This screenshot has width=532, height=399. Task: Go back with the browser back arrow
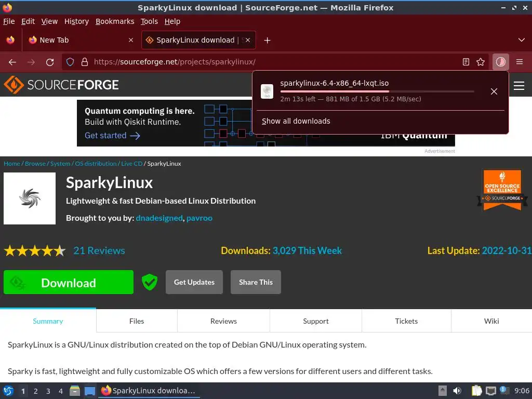pyautogui.click(x=12, y=62)
